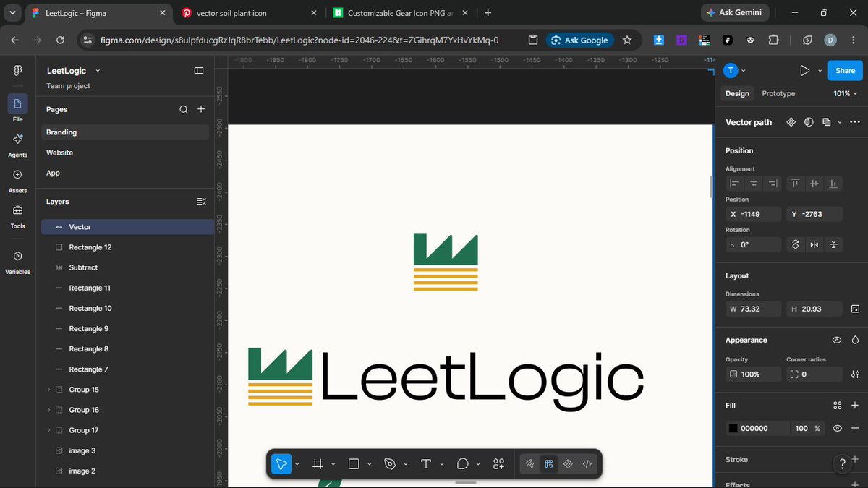Open LeetLogic file name dropdown
Screen dimensions: 868x488
[98, 70]
